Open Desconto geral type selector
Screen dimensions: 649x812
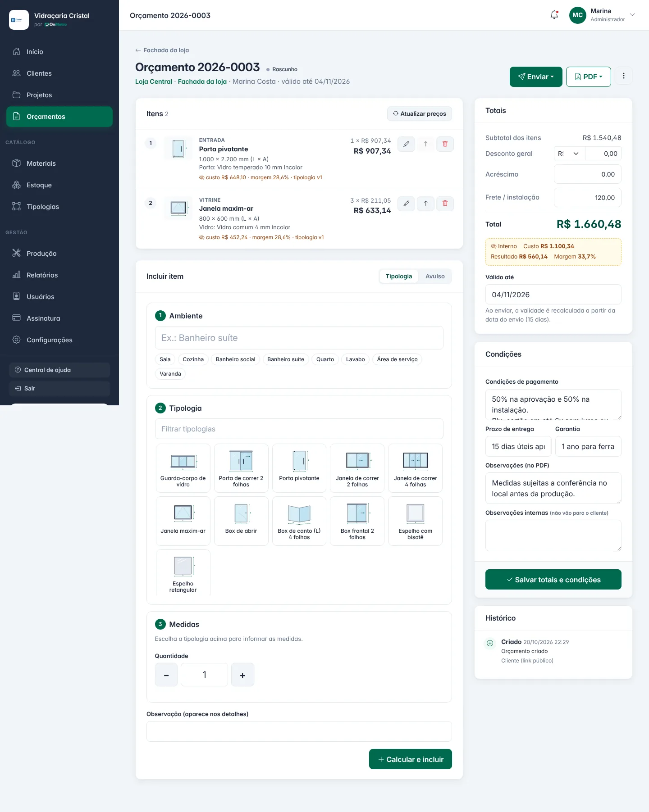pyautogui.click(x=569, y=154)
